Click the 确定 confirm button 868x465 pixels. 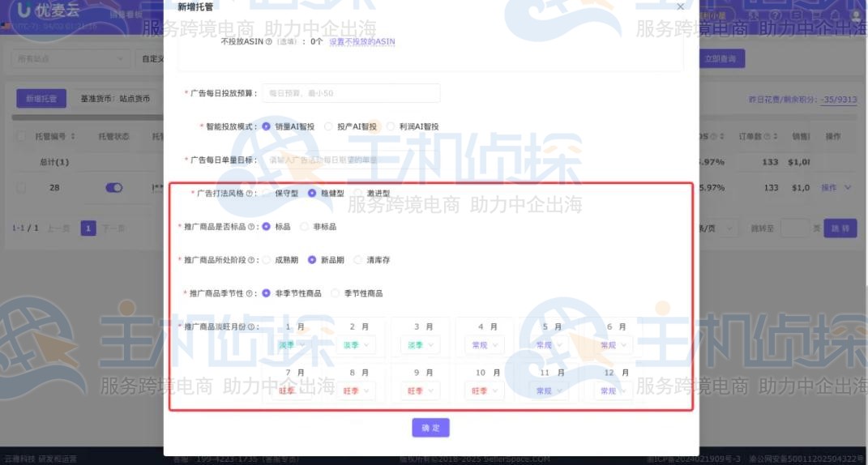click(430, 428)
